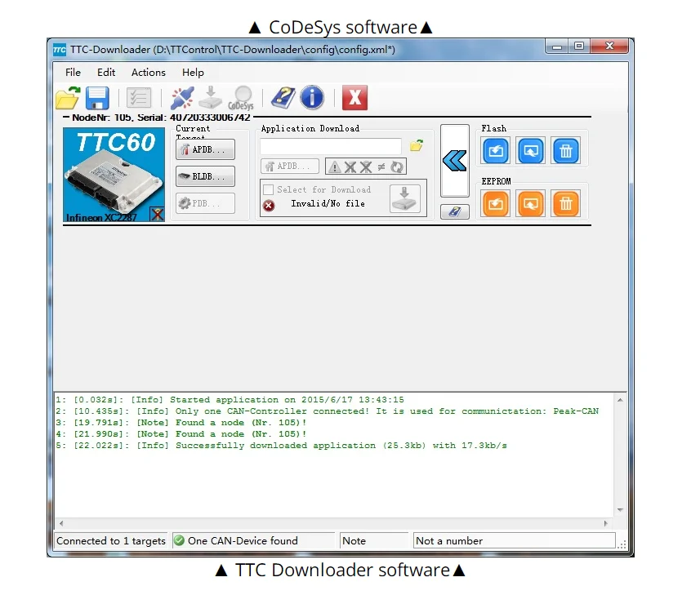This screenshot has height=595, width=700.
Task: Click the X marker on TTC60 image
Action: (x=157, y=214)
